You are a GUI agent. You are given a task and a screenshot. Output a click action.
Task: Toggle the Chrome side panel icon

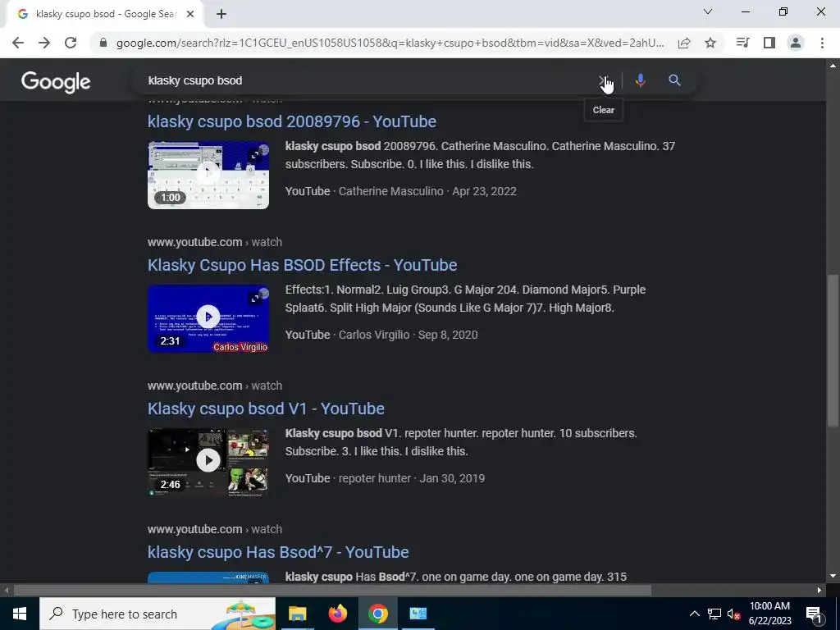[769, 43]
